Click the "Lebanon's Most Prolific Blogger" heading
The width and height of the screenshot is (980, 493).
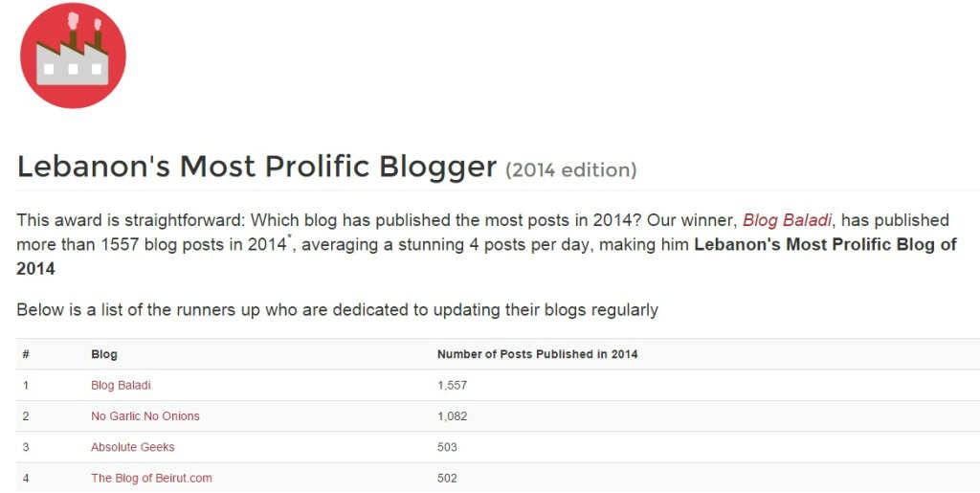click(256, 167)
